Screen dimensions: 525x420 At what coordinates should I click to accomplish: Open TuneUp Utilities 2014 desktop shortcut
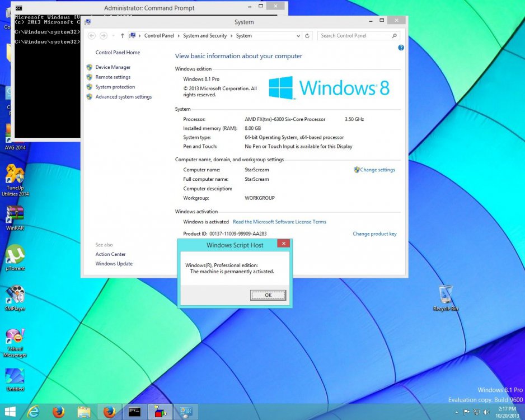point(15,180)
